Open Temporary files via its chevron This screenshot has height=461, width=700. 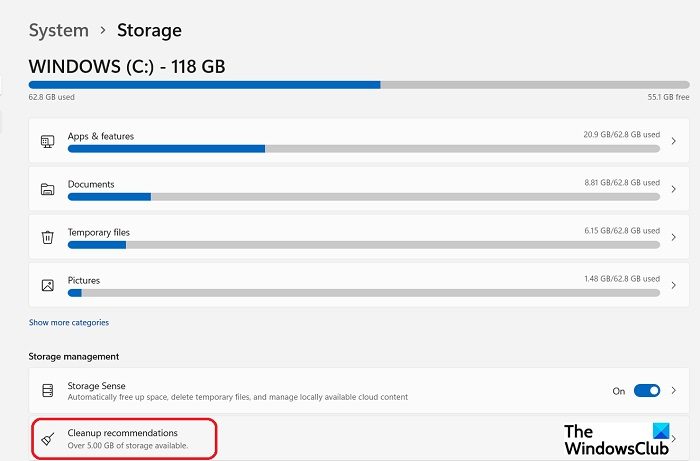coord(674,237)
